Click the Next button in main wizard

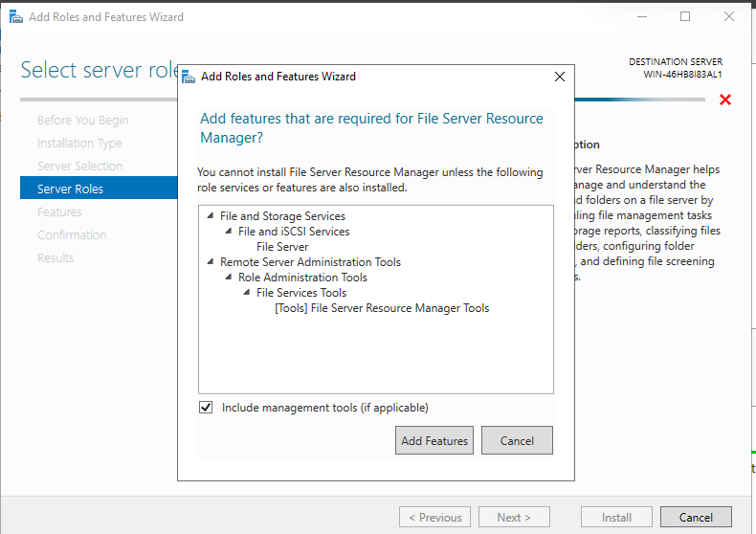point(514,517)
